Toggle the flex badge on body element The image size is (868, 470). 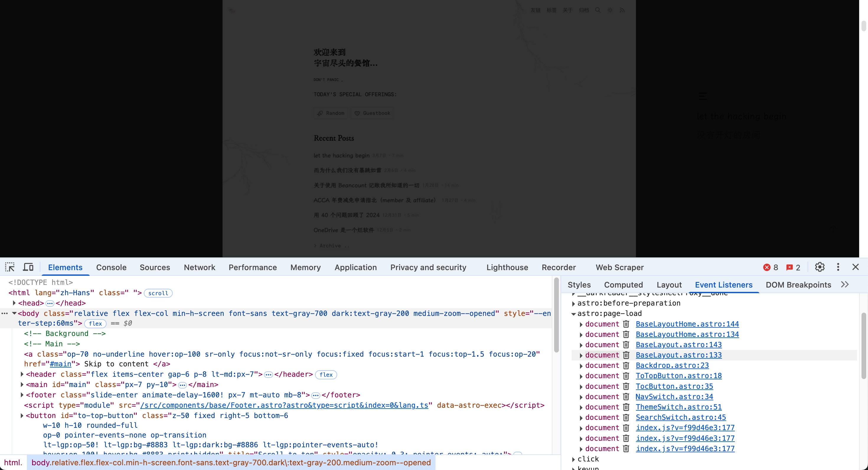(95, 324)
